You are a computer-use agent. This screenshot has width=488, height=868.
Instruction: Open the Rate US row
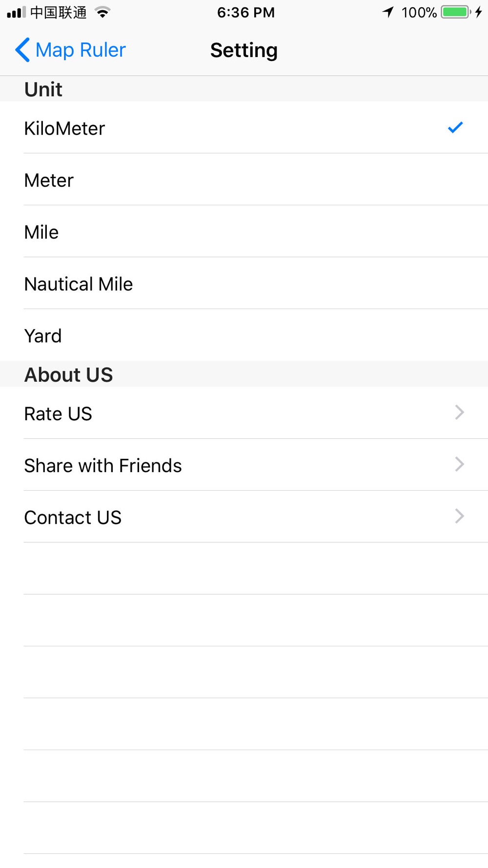[x=244, y=413]
